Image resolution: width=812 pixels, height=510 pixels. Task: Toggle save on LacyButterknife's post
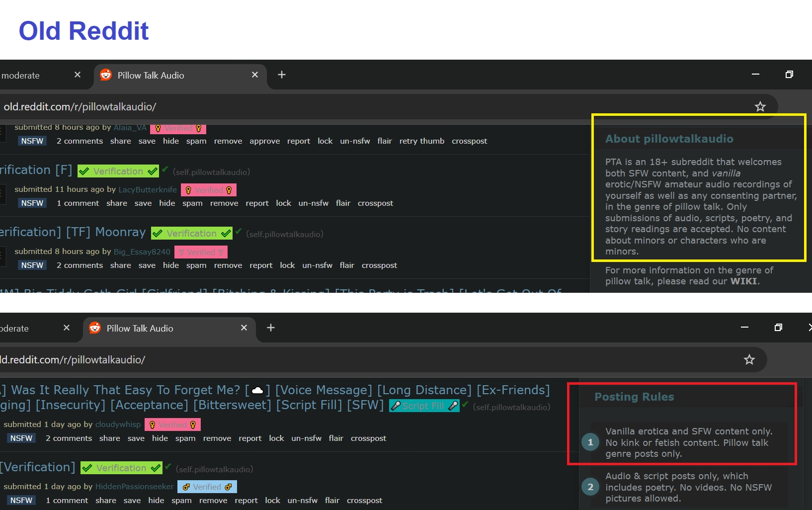[x=143, y=203]
